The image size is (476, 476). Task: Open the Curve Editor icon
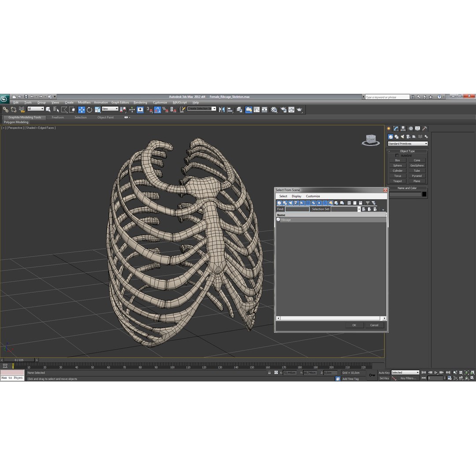[257, 110]
